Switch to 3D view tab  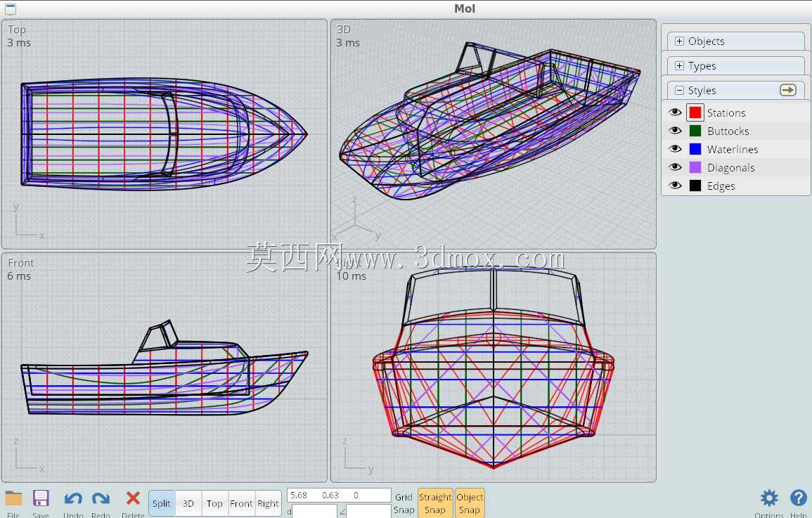tap(188, 503)
